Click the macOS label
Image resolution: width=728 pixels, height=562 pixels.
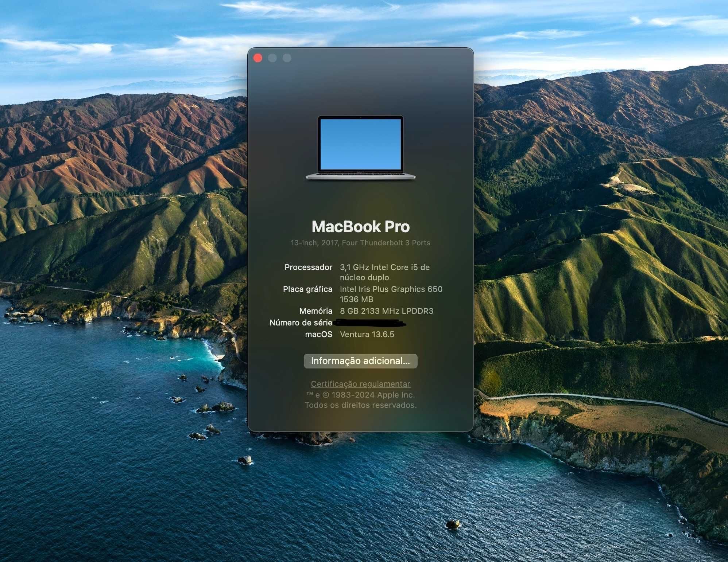(x=319, y=334)
